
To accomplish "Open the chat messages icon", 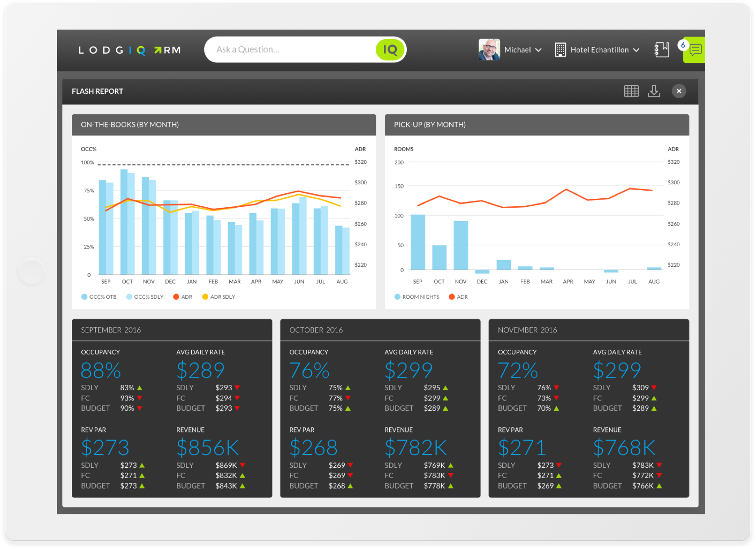I will coord(695,50).
